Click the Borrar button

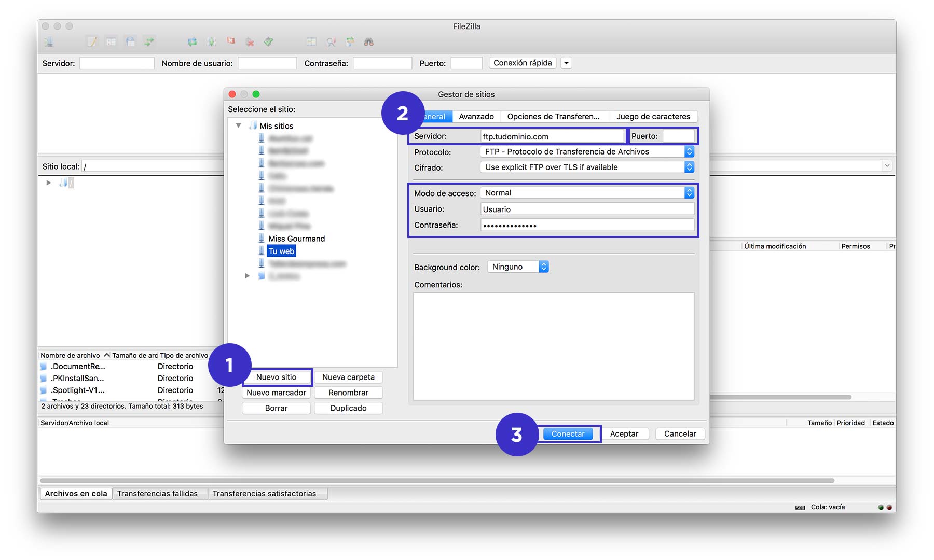(x=277, y=408)
